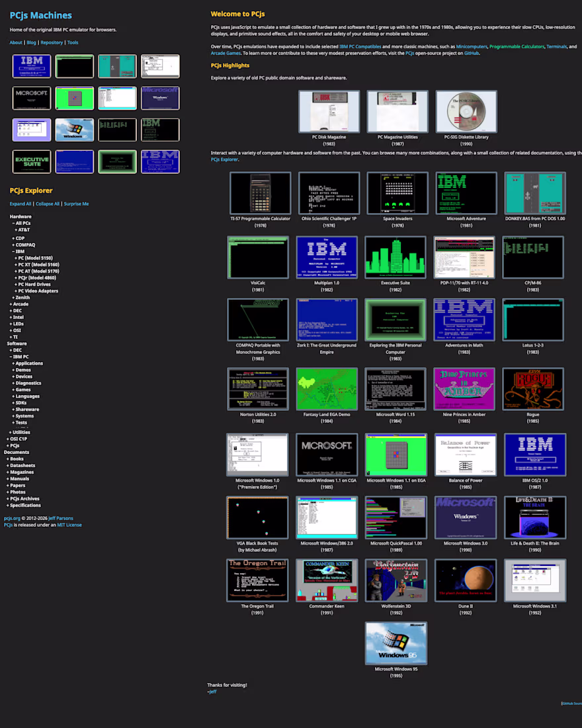The image size is (582, 728).
Task: Follow the Arcade Games link
Action: pos(226,53)
